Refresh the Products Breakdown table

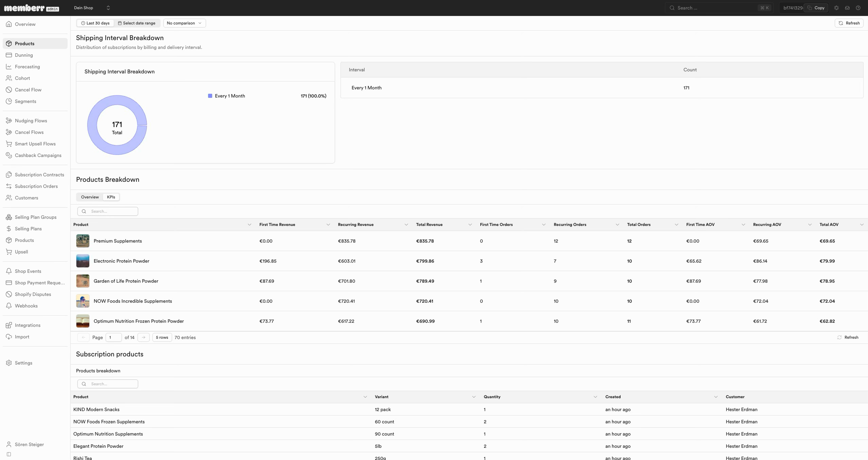click(x=848, y=337)
